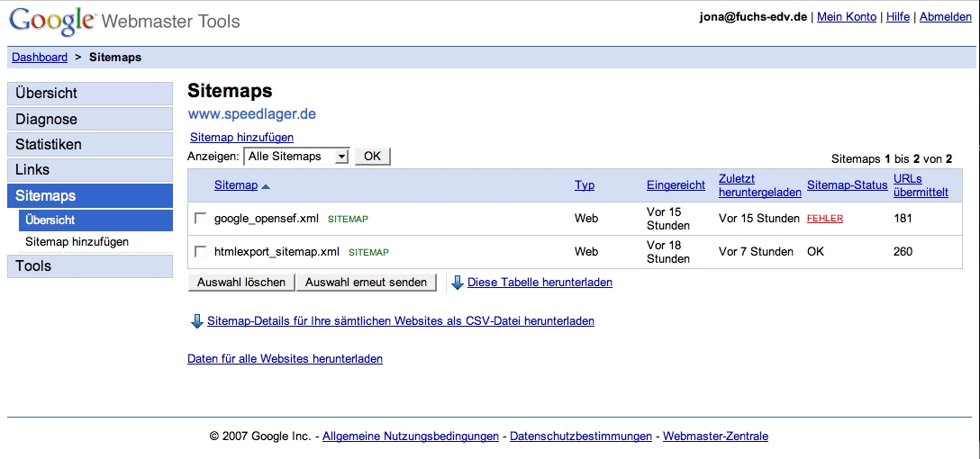Open the Anzeigen 'Alle Sitemaps' dropdown
Screen dimensions: 980x459
(x=296, y=157)
